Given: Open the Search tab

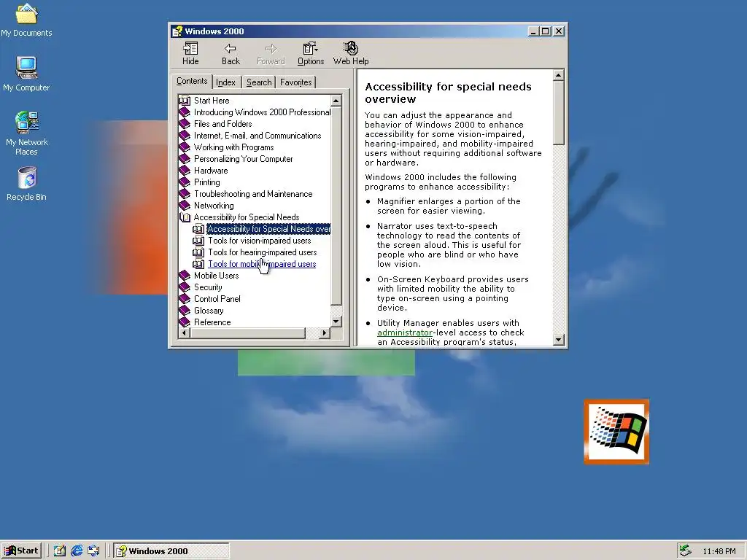Looking at the screenshot, I should 259,82.
